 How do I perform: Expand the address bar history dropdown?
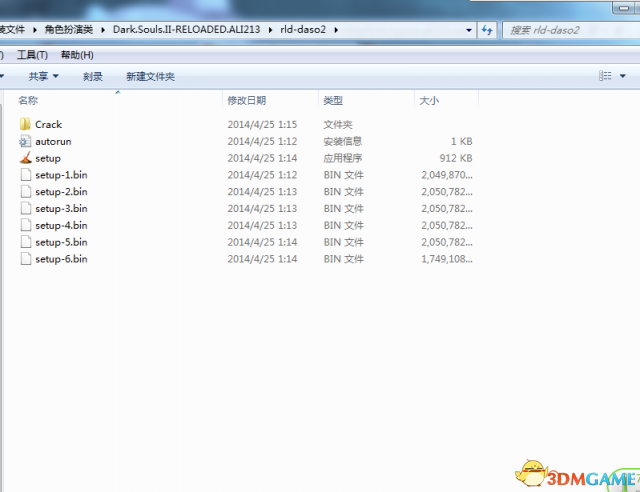(469, 30)
